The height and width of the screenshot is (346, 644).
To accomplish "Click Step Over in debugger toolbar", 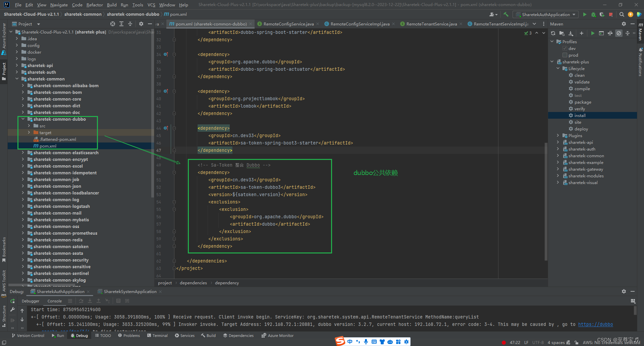I will pos(81,301).
